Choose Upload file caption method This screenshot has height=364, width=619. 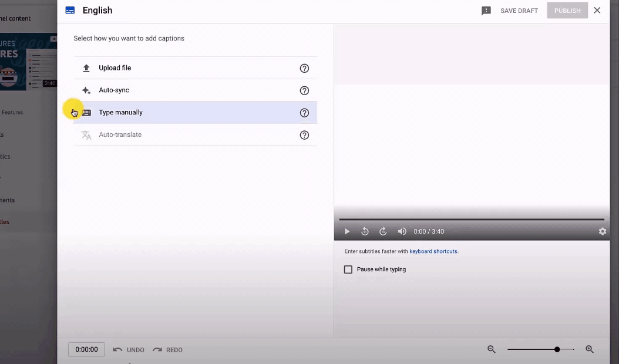click(195, 68)
